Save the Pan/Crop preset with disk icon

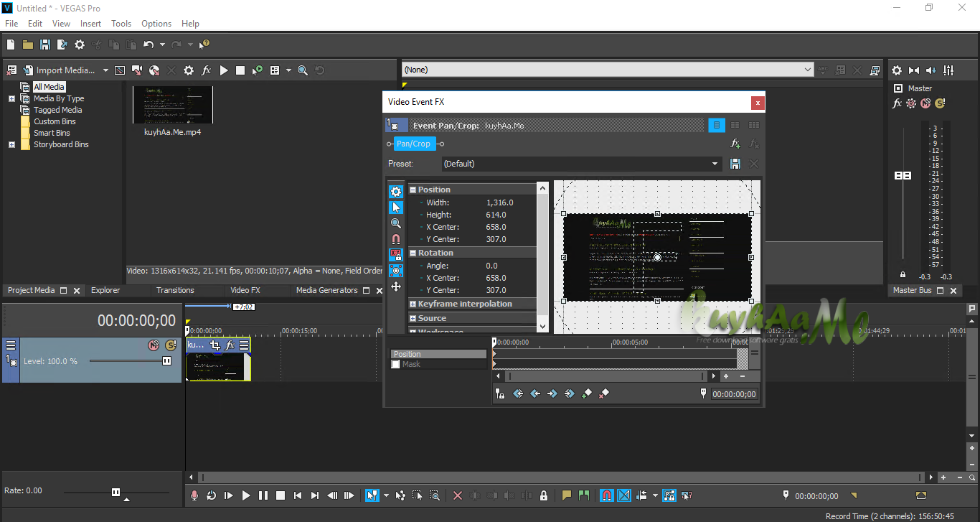click(x=735, y=164)
